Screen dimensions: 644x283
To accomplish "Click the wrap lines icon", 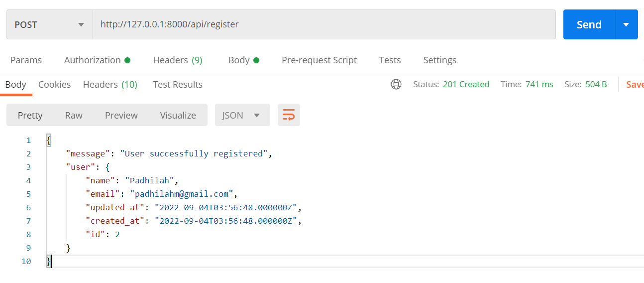I will [x=289, y=115].
